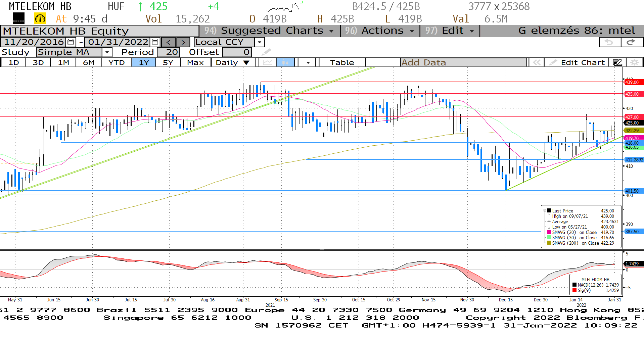This screenshot has width=644, height=344.
Task: Open chart settings gear icon
Action: coord(634,62)
